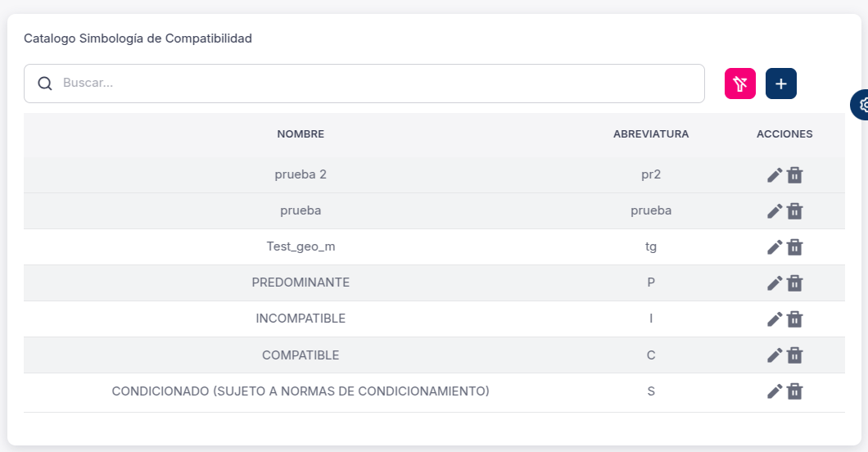The image size is (868, 452).
Task: Edit the COMPATIBLE symbol row
Action: coord(775,355)
